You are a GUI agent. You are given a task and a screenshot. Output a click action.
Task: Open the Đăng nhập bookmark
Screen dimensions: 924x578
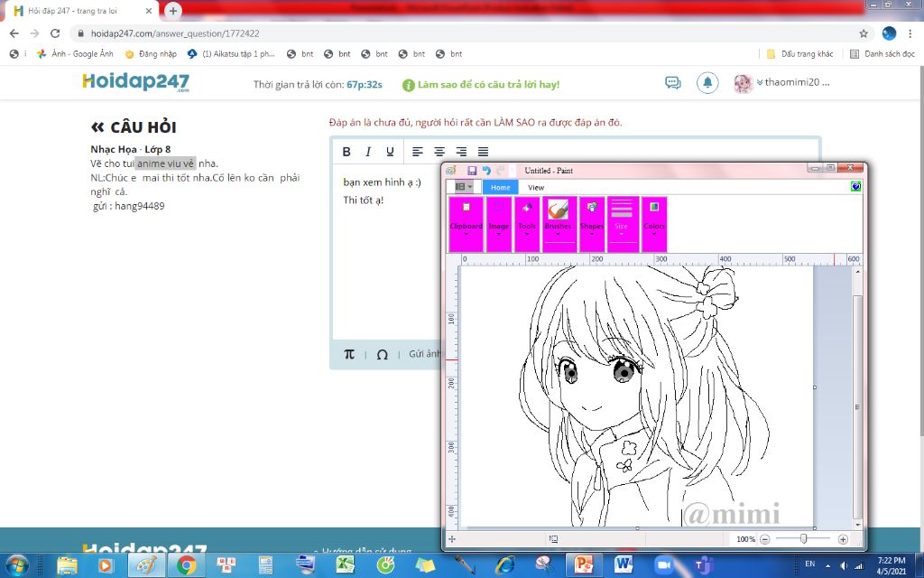click(151, 53)
